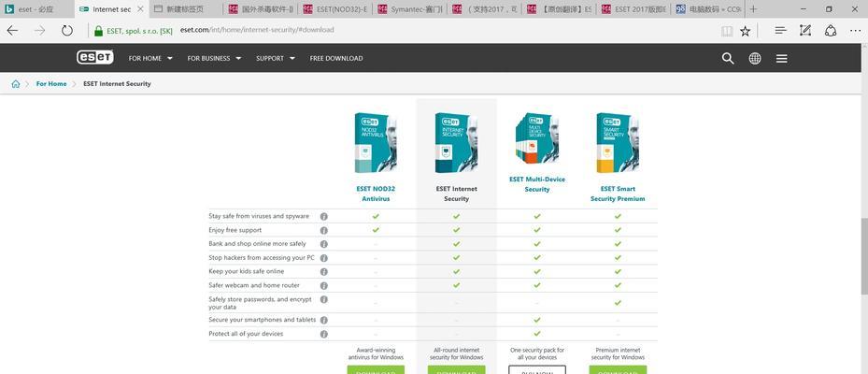Show info for Stay safe from viruses and spyware
This screenshot has height=374, width=868.
[x=324, y=216]
